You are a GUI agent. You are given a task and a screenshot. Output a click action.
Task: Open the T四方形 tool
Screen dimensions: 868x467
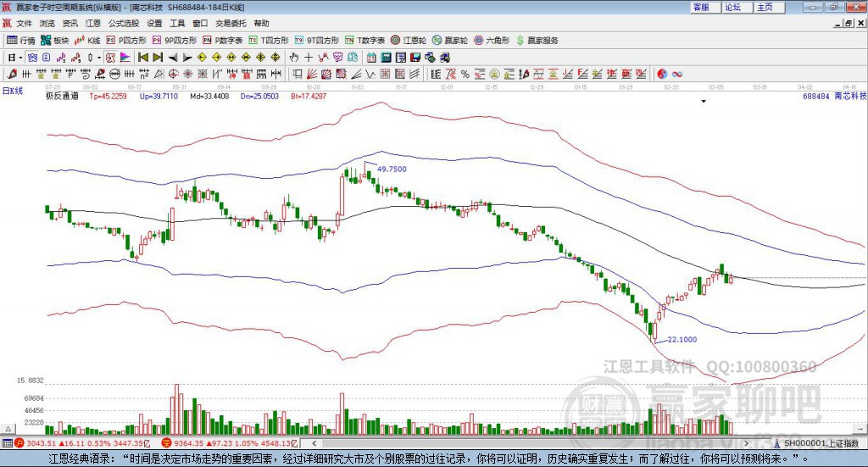point(269,41)
